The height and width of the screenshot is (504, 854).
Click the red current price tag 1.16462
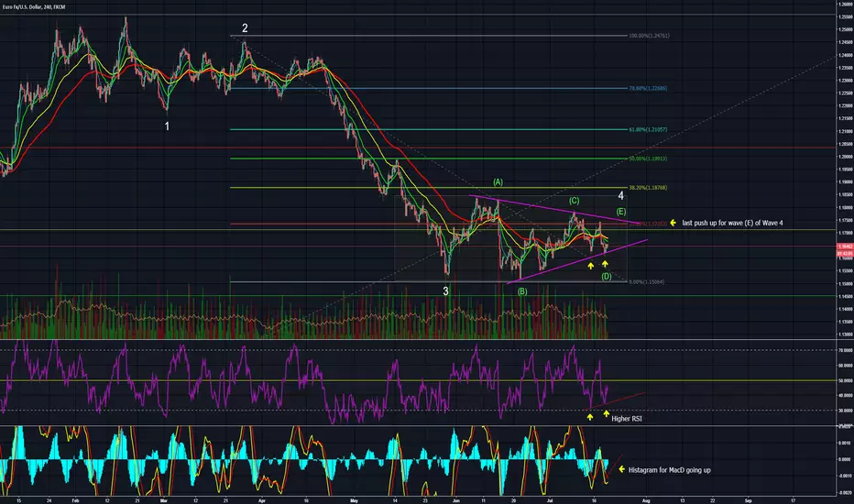pos(844,247)
